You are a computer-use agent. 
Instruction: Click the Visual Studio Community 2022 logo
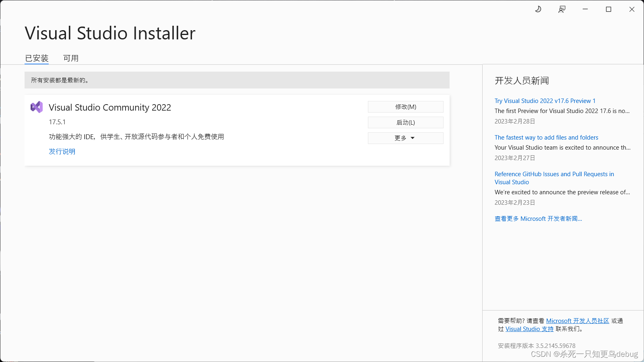click(x=37, y=107)
